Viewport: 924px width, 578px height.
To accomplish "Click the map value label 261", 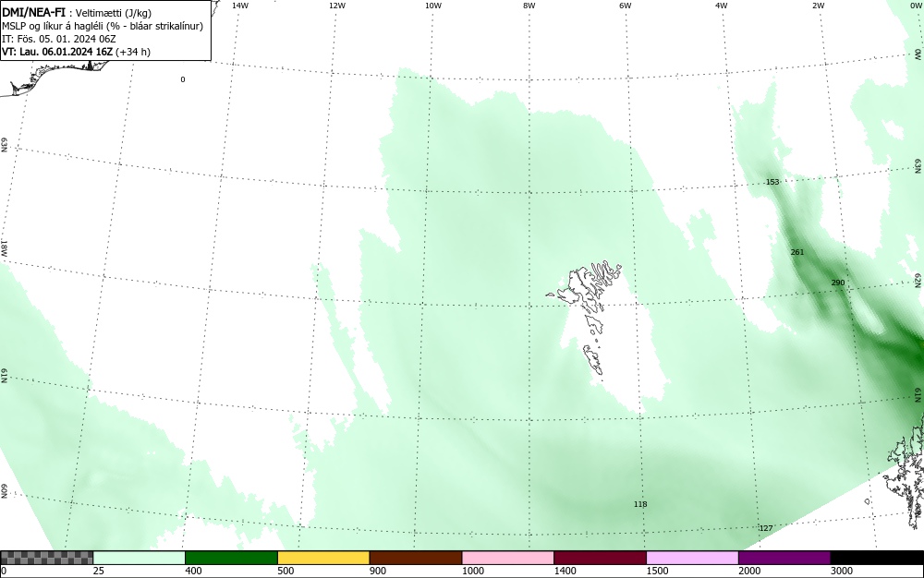I will pos(796,252).
